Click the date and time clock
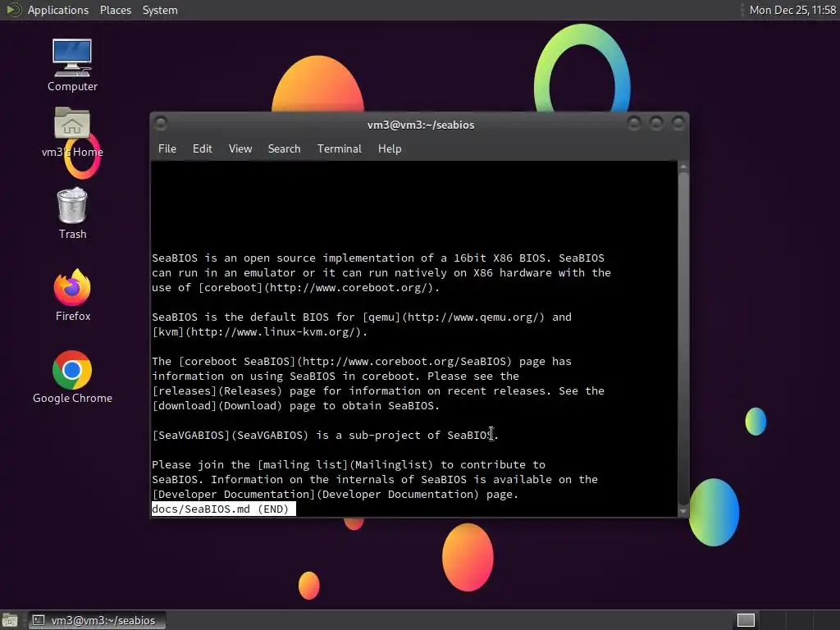The width and height of the screenshot is (840, 630). [x=792, y=10]
